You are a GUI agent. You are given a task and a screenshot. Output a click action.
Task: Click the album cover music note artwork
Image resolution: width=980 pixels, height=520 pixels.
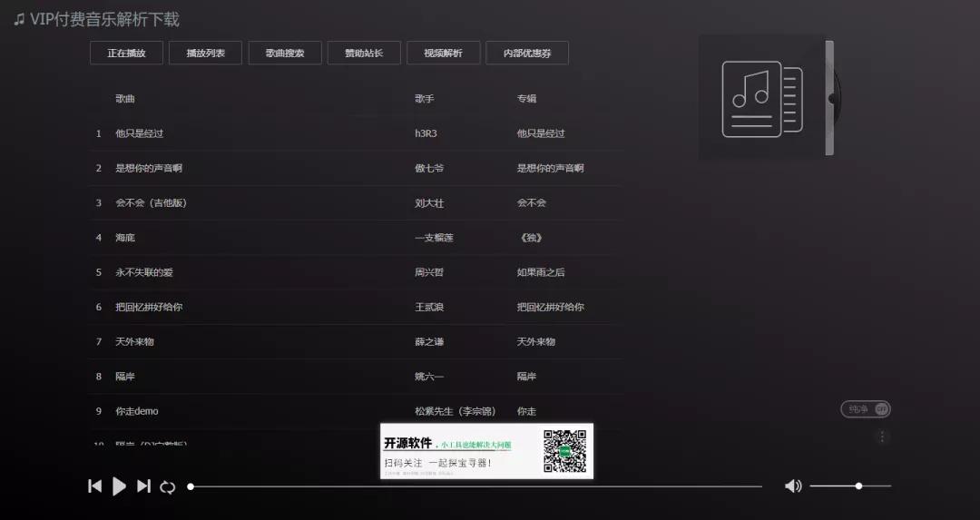tap(762, 98)
